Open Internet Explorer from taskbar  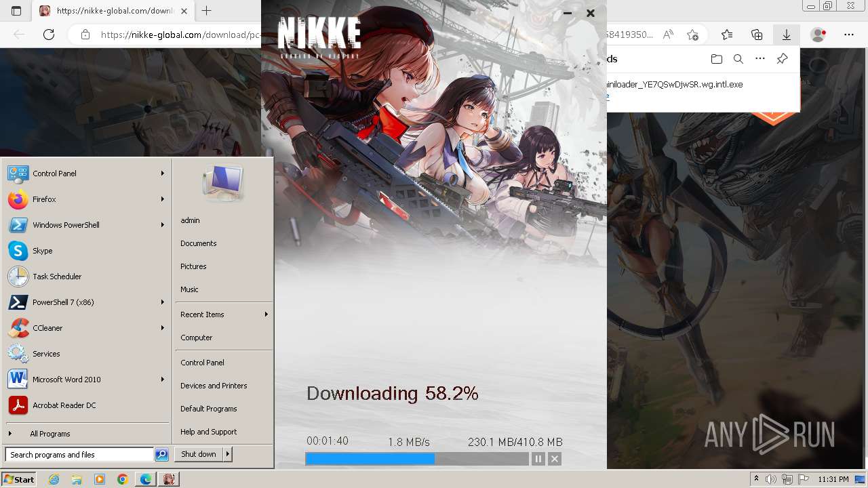tap(54, 479)
